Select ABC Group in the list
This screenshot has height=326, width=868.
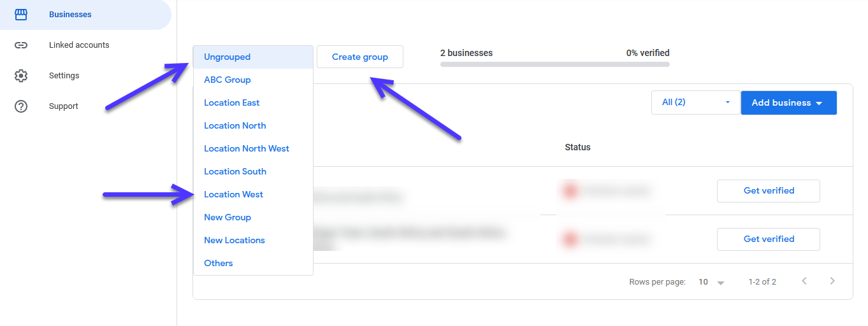(x=253, y=80)
